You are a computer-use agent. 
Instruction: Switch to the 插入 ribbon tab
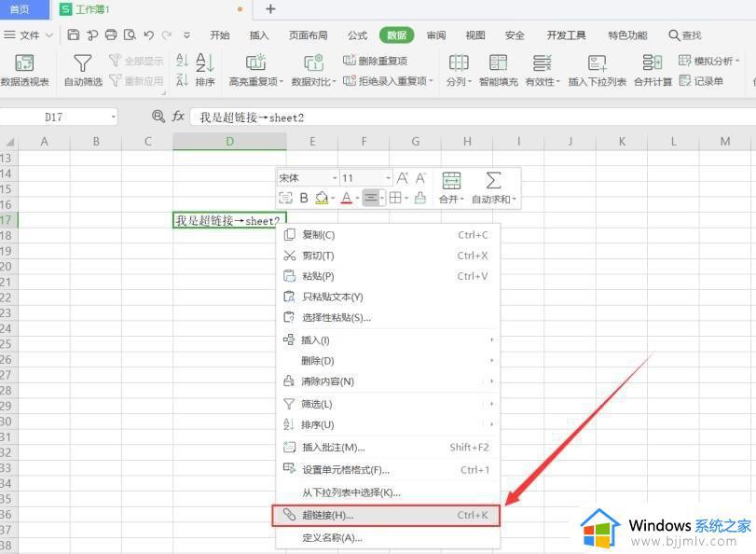pos(259,35)
